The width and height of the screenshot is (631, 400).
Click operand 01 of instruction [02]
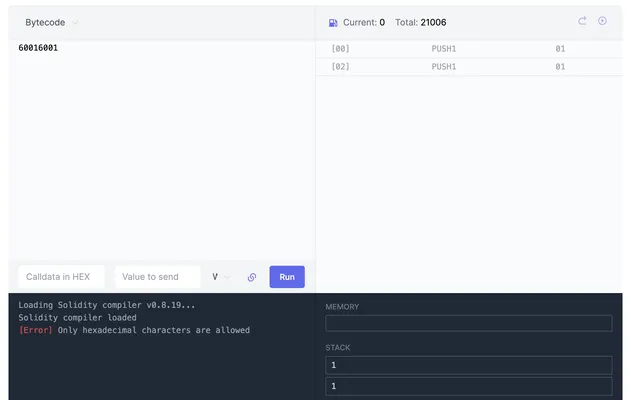pos(560,66)
